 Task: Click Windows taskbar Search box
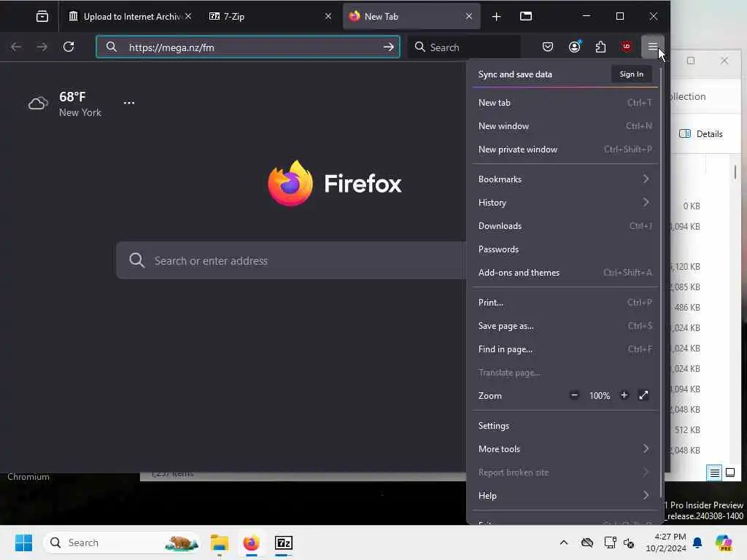pyautogui.click(x=122, y=542)
